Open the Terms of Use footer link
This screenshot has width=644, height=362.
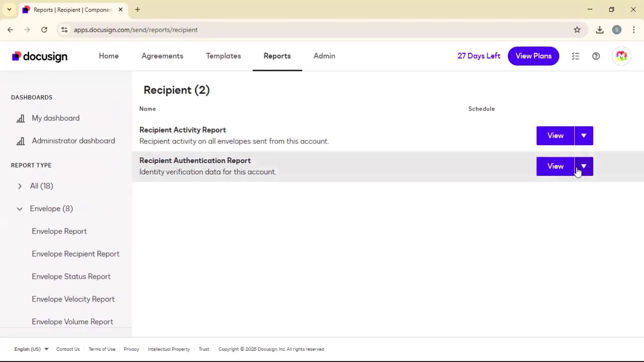tap(102, 349)
